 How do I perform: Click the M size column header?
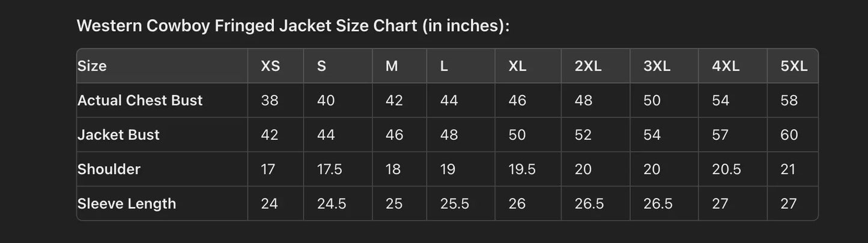392,66
